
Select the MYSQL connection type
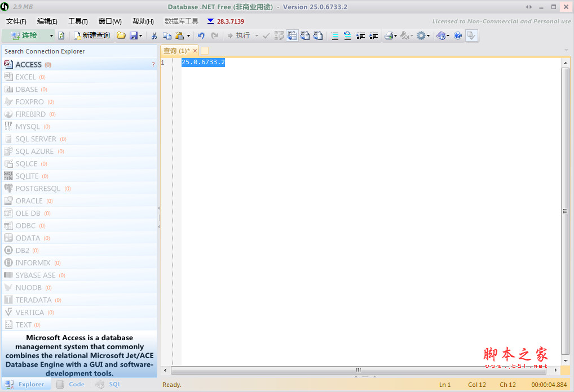(x=80, y=127)
